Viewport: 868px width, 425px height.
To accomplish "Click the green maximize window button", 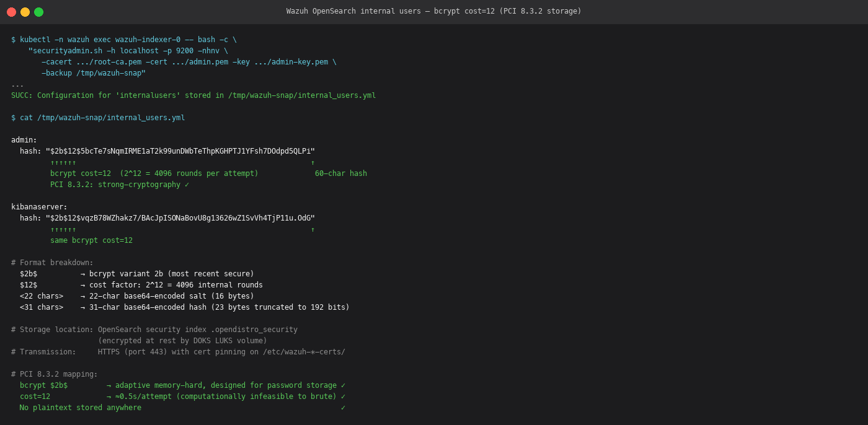I will tap(38, 12).
